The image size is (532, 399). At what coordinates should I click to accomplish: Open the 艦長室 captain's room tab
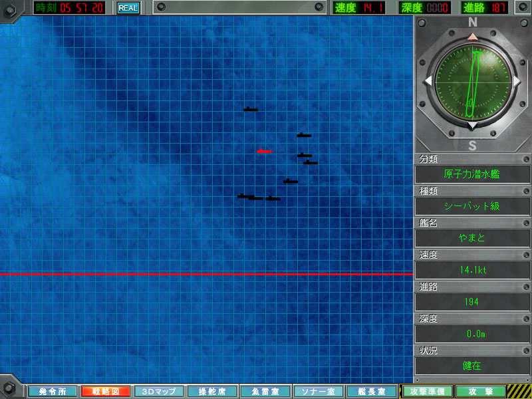[x=371, y=392]
